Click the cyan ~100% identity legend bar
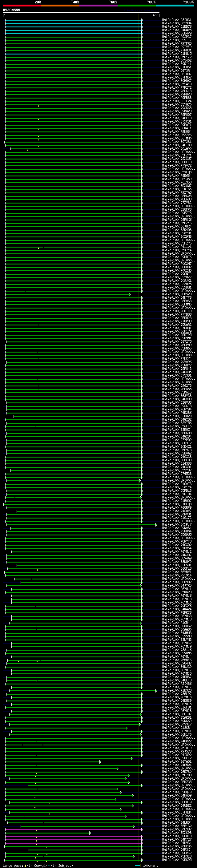 [x=175, y=6]
